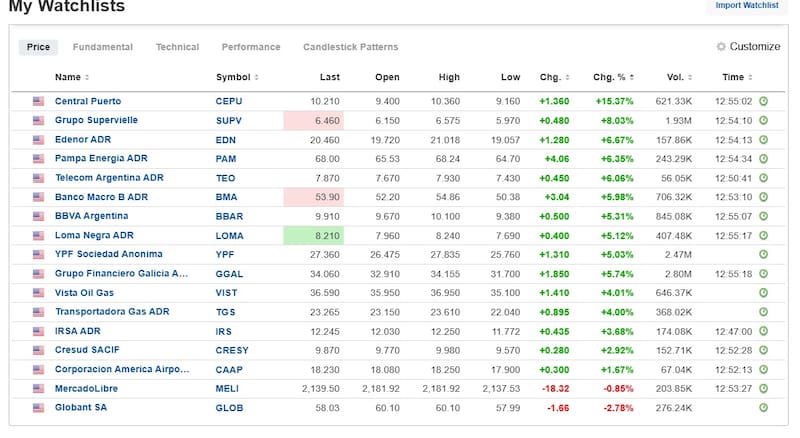
Task: Sort the table by Time column
Action: pos(737,77)
